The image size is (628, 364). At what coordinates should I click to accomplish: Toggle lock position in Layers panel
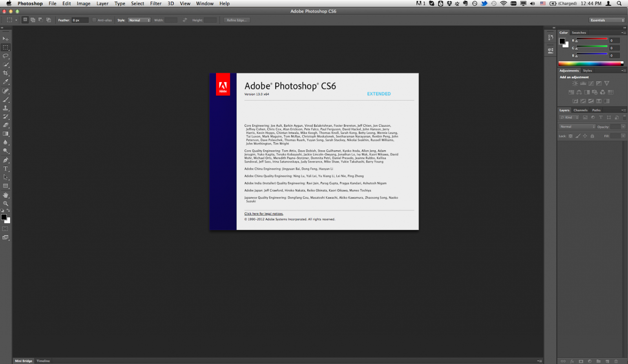pos(585,136)
